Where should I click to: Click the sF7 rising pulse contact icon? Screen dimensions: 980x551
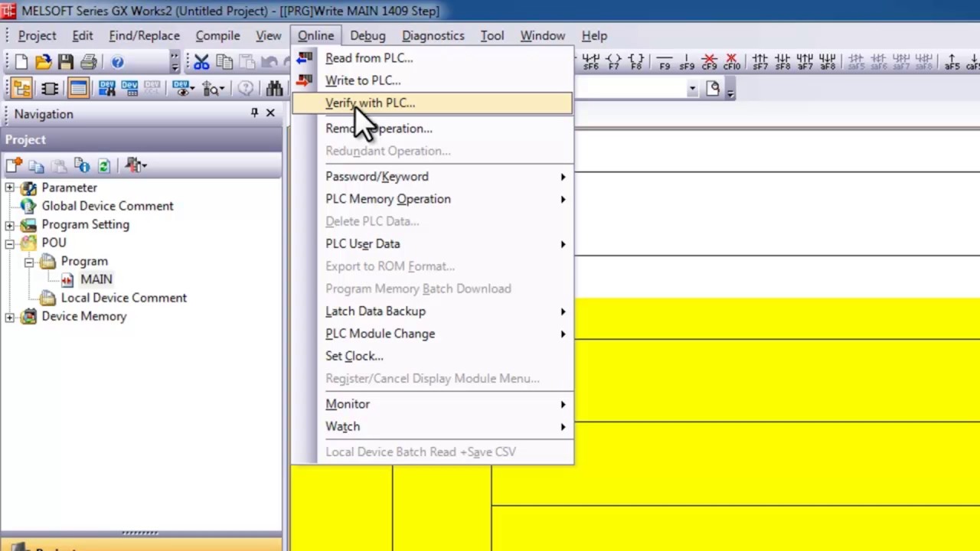[x=759, y=62]
